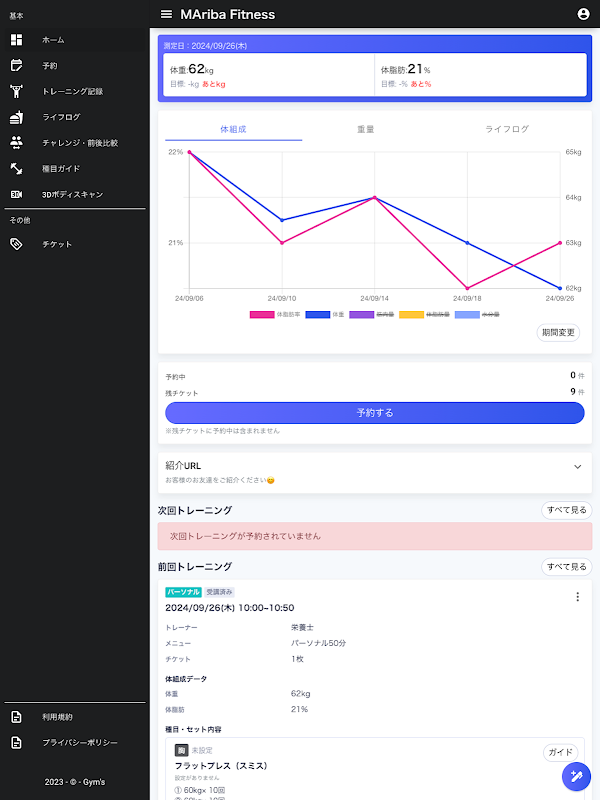Click the chest category icon beside 未設定
This screenshot has height=800, width=600.
tap(182, 751)
